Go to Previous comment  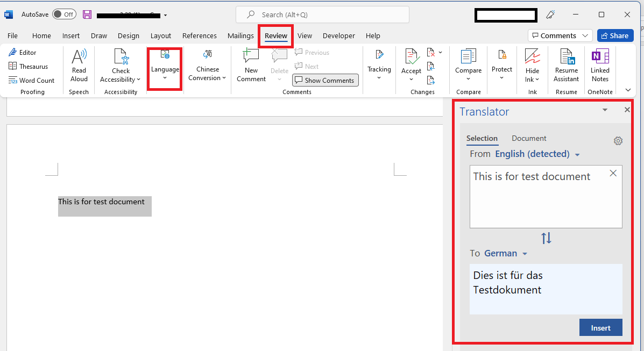pos(312,53)
